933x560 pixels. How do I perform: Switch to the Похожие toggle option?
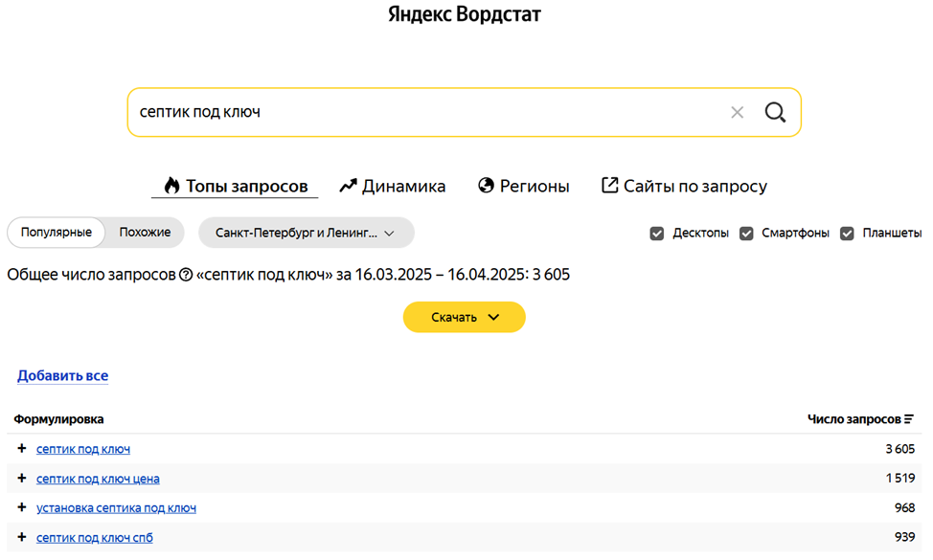point(145,233)
